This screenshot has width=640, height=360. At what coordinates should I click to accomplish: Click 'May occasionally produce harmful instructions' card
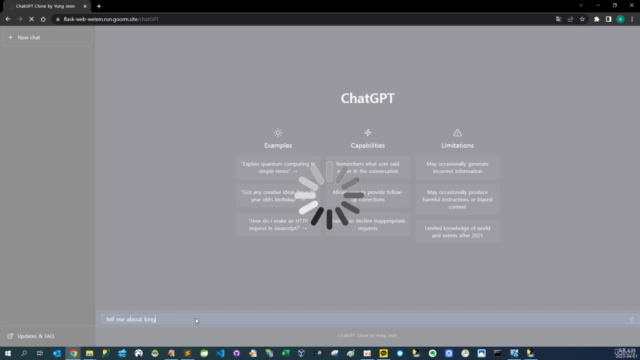click(457, 199)
